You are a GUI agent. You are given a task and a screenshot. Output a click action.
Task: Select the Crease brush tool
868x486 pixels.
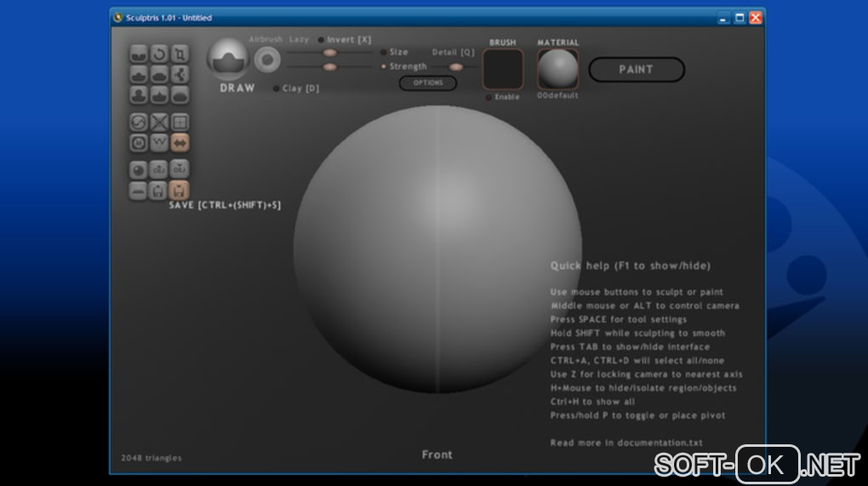139,54
